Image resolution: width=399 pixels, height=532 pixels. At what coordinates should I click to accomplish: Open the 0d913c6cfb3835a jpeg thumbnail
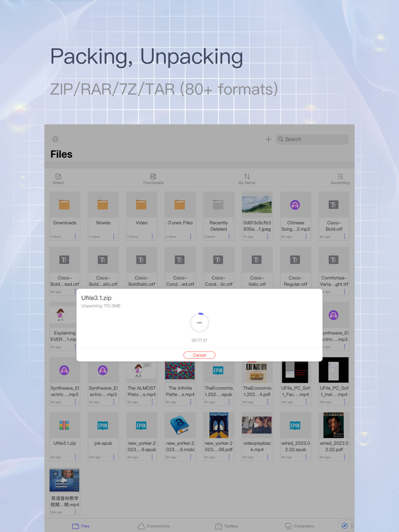[256, 204]
